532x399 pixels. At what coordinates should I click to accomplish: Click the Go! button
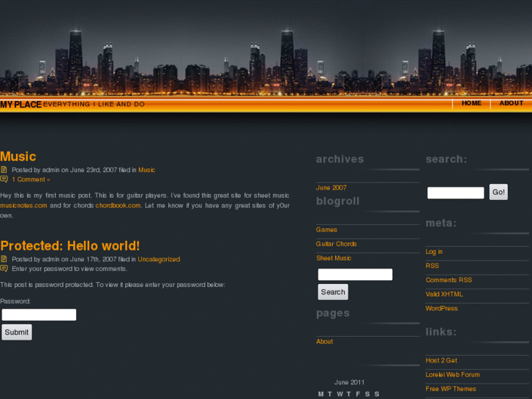(x=498, y=192)
